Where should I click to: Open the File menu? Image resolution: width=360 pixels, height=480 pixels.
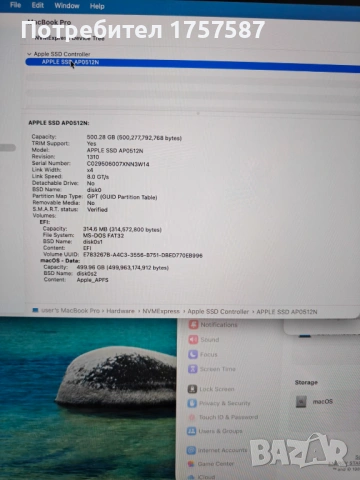15,5
